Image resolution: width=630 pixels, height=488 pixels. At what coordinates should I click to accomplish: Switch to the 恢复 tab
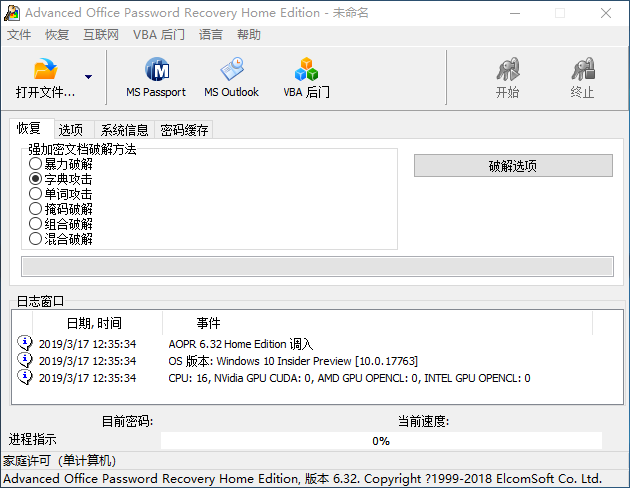31,129
